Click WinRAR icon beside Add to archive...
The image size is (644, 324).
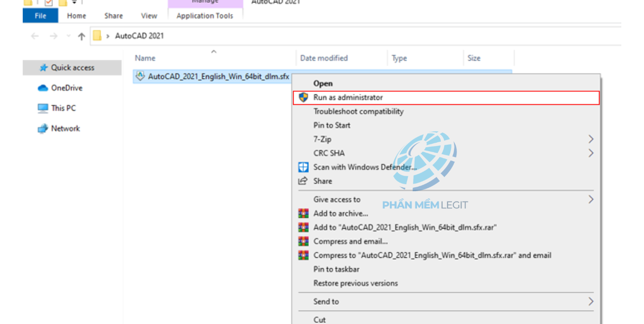tap(303, 213)
